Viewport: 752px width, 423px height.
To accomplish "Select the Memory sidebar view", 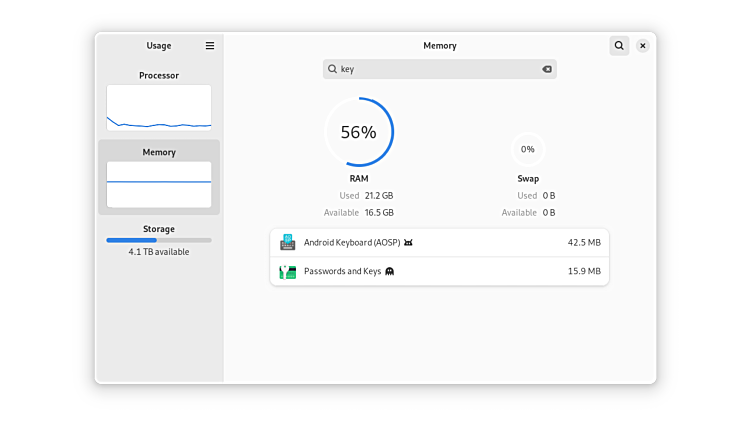I will 159,153.
